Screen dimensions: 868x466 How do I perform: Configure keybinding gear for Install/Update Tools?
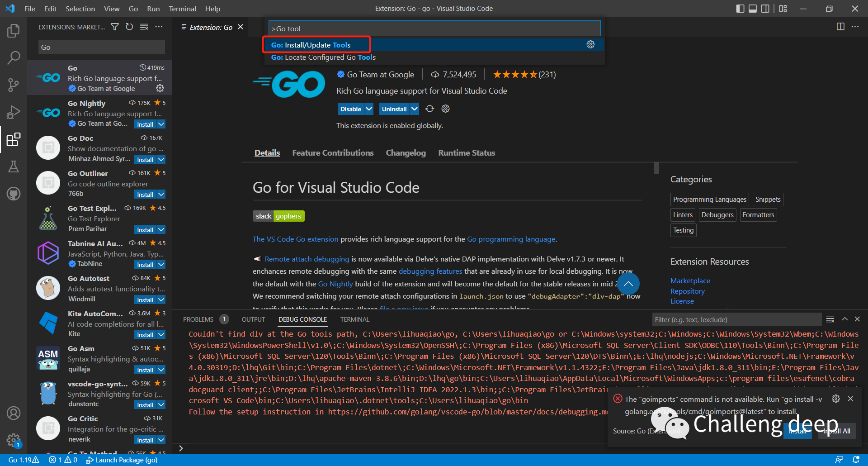(590, 44)
